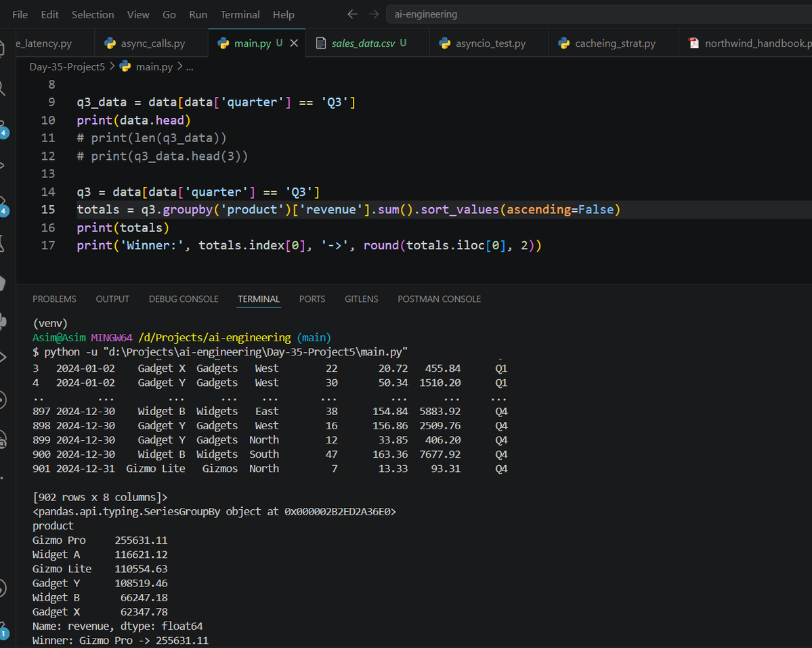812x648 pixels.
Task: Click line number 10 in gutter
Action: [x=47, y=120]
